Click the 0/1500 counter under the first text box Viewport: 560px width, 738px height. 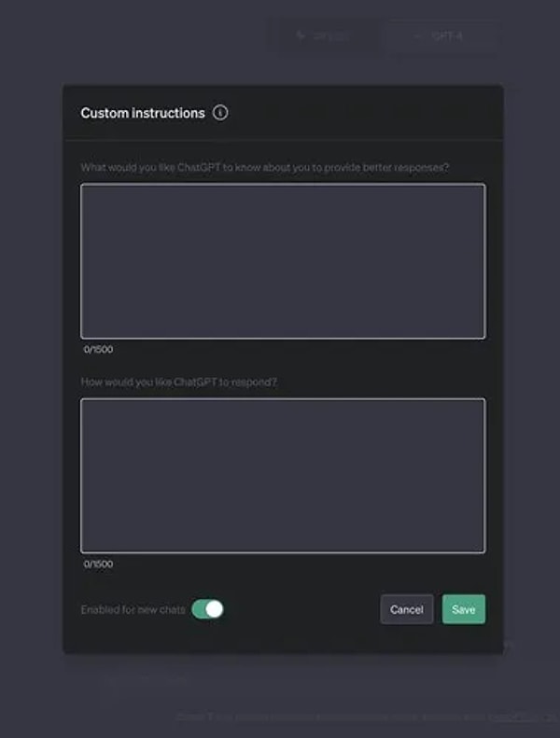coord(98,350)
